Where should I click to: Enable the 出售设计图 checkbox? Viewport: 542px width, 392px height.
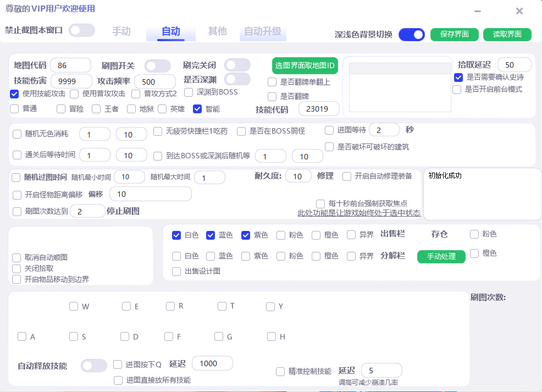click(x=176, y=271)
